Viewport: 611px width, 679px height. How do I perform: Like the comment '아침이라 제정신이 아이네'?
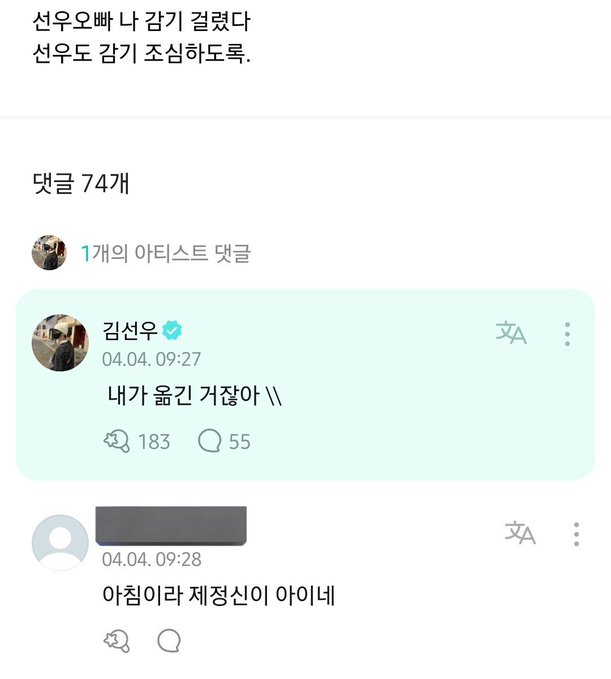(117, 641)
